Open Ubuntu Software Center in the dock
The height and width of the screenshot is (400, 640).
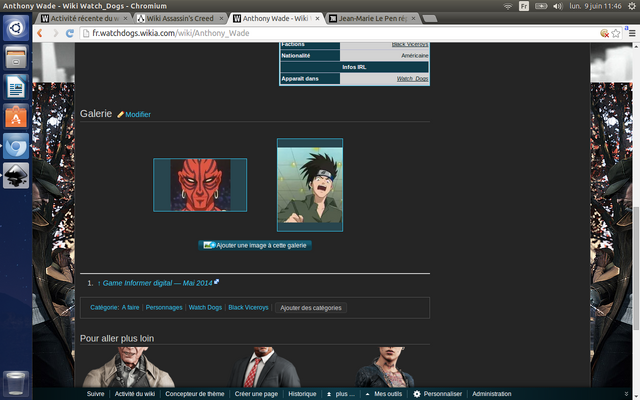click(x=16, y=116)
